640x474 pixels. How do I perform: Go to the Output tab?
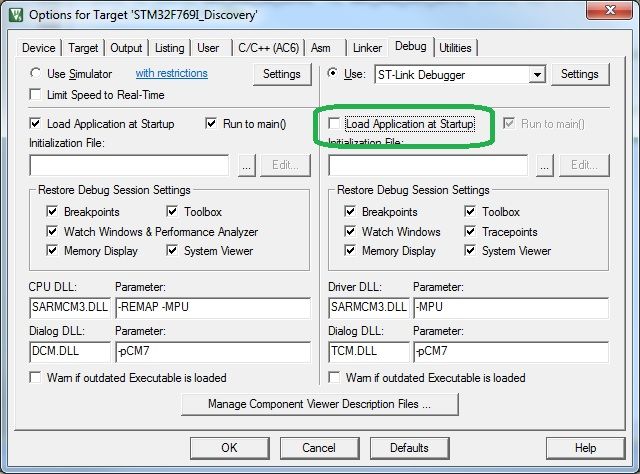click(x=126, y=48)
